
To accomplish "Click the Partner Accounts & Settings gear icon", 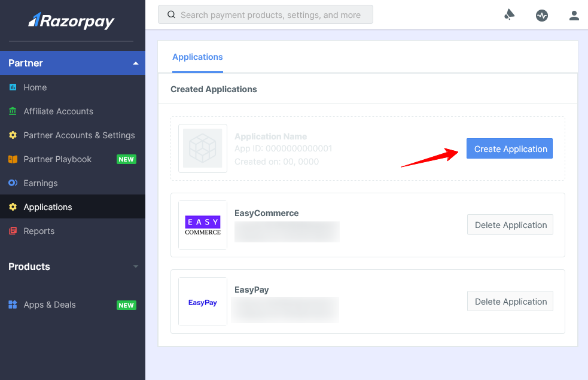I will 13,135.
